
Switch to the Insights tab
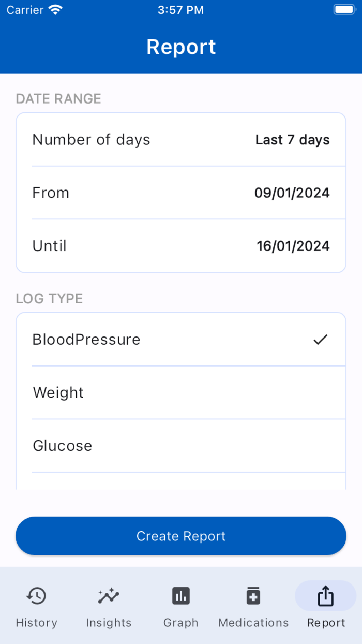point(109,606)
